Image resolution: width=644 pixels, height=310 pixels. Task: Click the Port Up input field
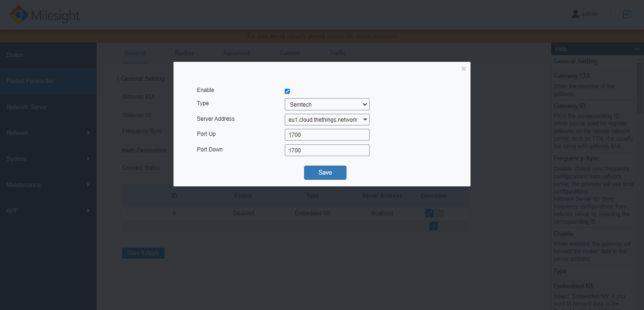pyautogui.click(x=327, y=134)
